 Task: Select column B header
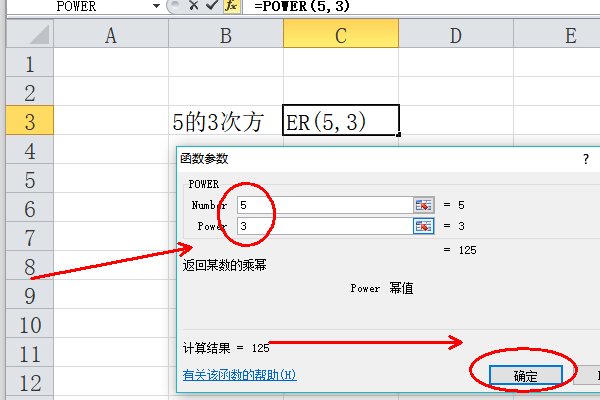pyautogui.click(x=226, y=35)
